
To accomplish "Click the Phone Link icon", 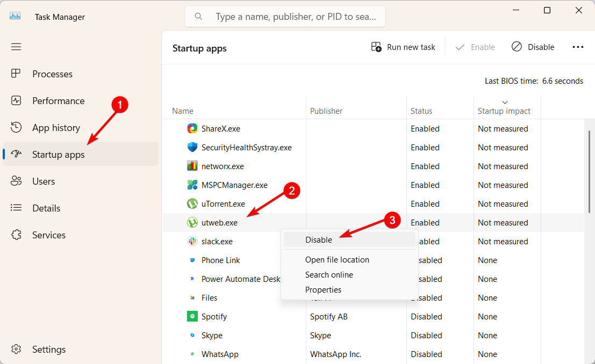I will pyautogui.click(x=192, y=260).
